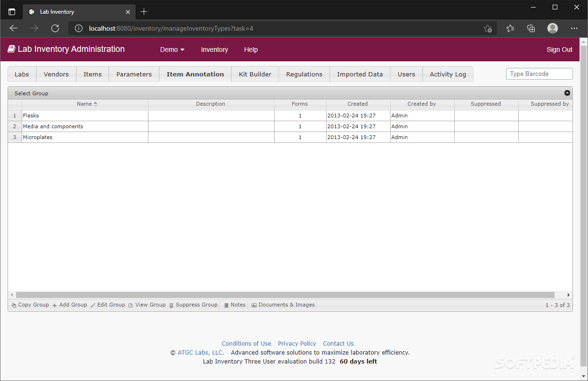Open the ATGC Labs, LLC. link
The image size is (588, 381).
point(201,352)
